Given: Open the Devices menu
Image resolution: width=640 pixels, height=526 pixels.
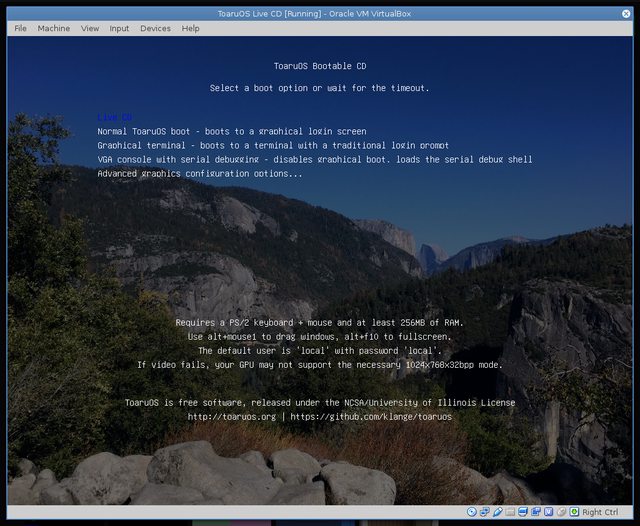Looking at the screenshot, I should pos(155,28).
